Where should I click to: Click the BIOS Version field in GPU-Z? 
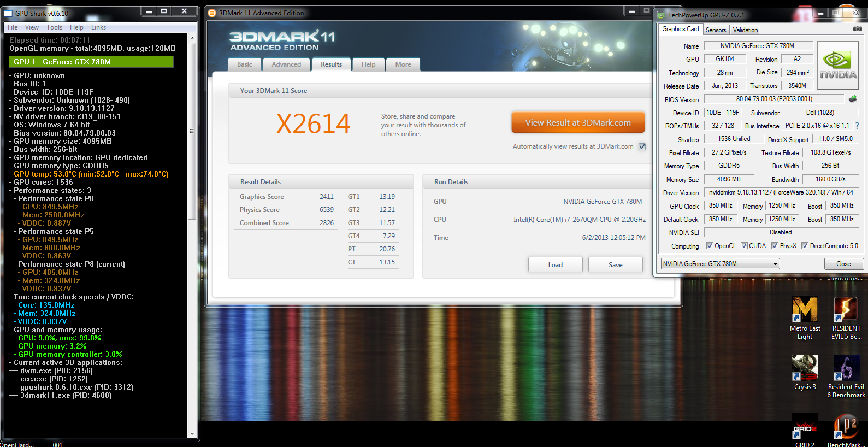pos(774,99)
